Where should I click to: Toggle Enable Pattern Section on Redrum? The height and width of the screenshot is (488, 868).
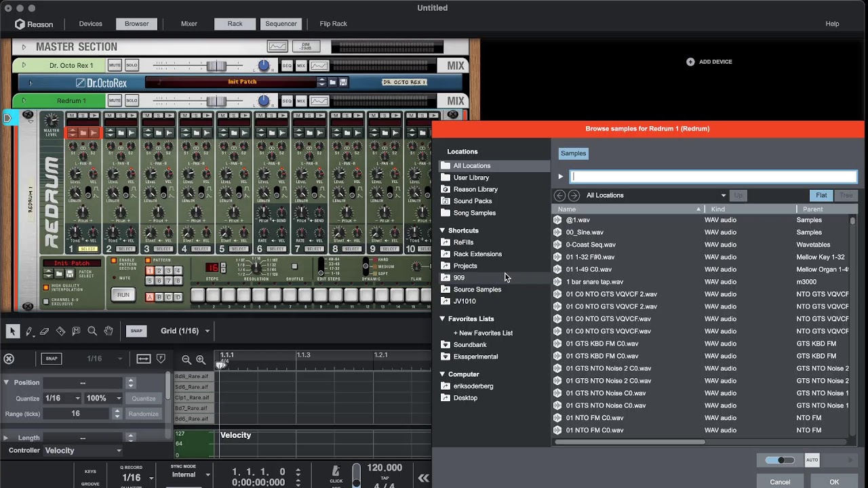[114, 261]
